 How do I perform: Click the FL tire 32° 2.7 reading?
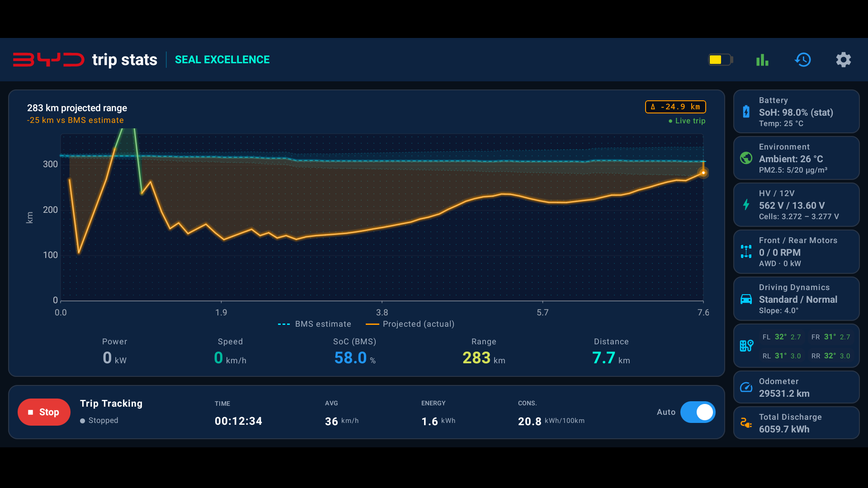[781, 337]
